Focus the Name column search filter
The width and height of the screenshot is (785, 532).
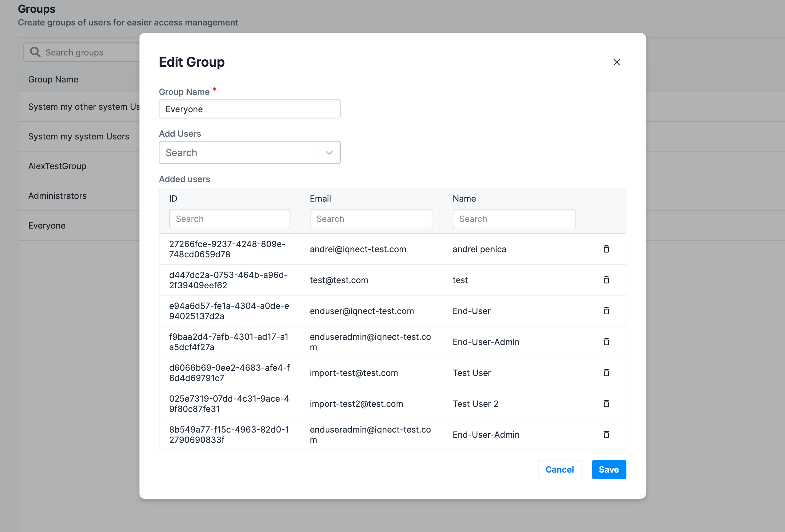pyautogui.click(x=514, y=219)
